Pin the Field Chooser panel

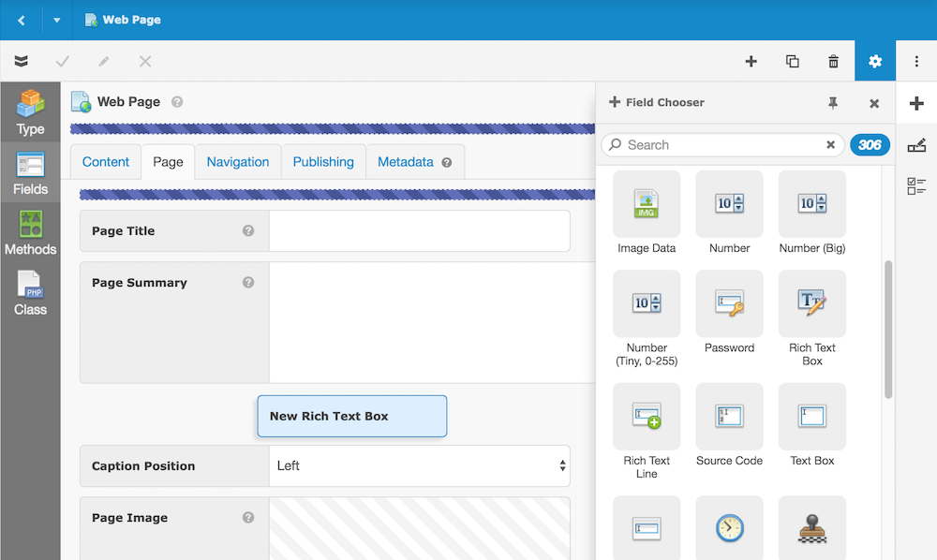pos(833,103)
